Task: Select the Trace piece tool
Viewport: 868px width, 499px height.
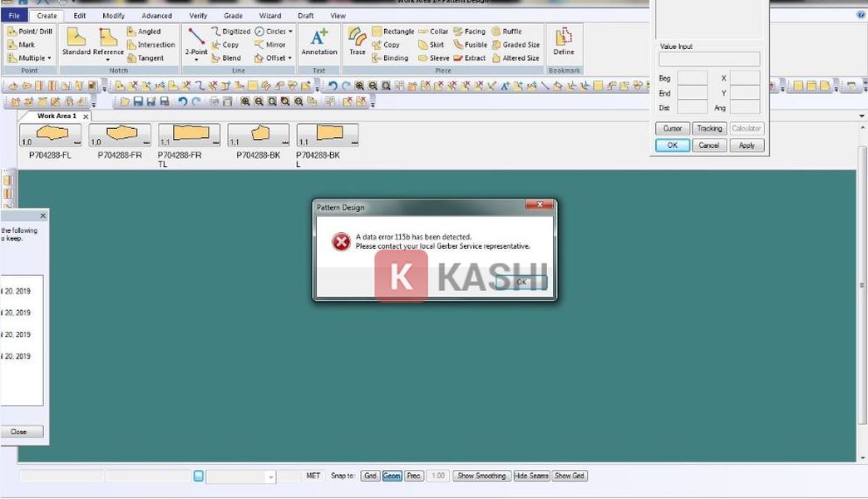Action: 357,42
